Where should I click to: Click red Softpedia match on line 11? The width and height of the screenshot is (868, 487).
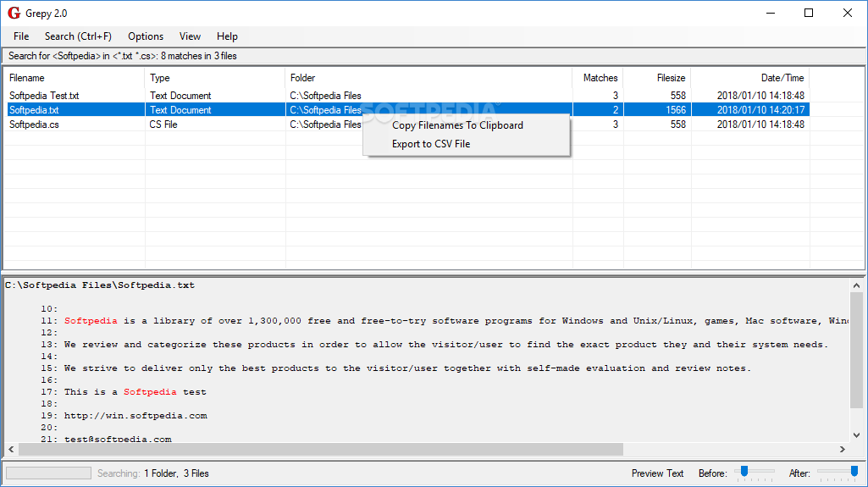tap(91, 321)
